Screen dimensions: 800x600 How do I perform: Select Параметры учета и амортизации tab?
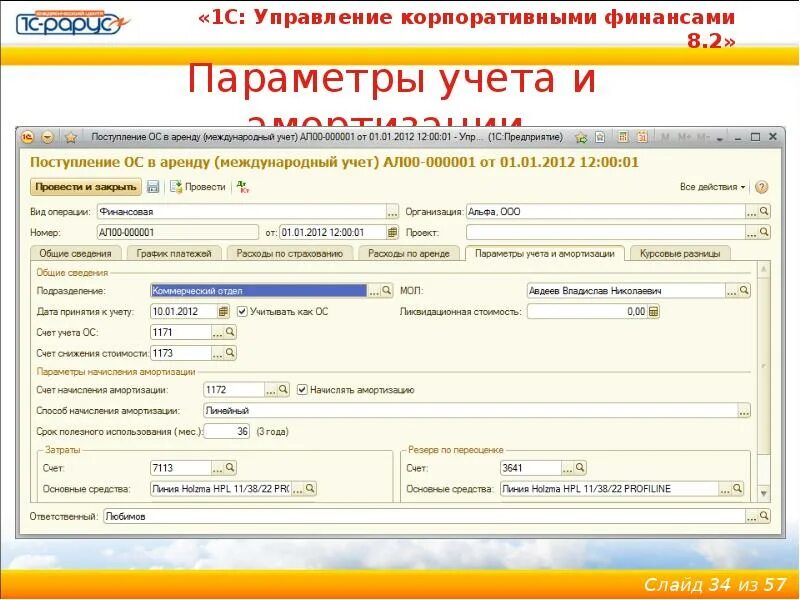pos(544,253)
